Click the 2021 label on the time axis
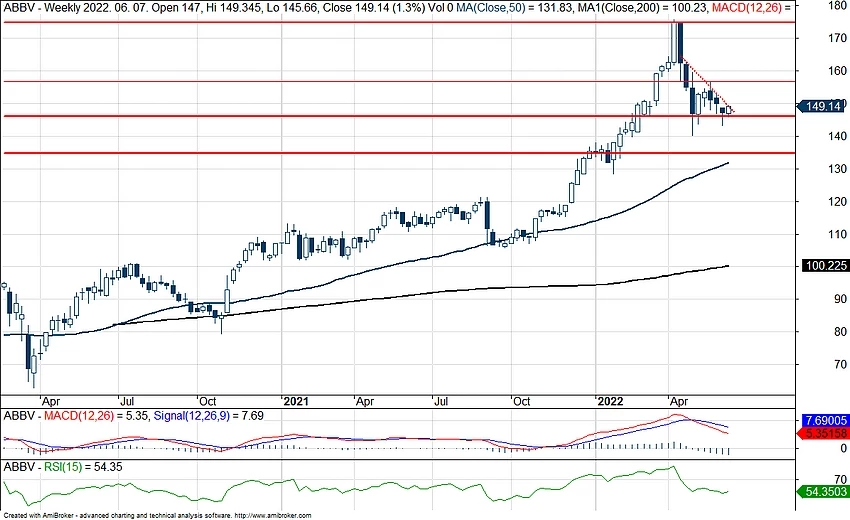Screen dimensions: 850x520 point(296,402)
